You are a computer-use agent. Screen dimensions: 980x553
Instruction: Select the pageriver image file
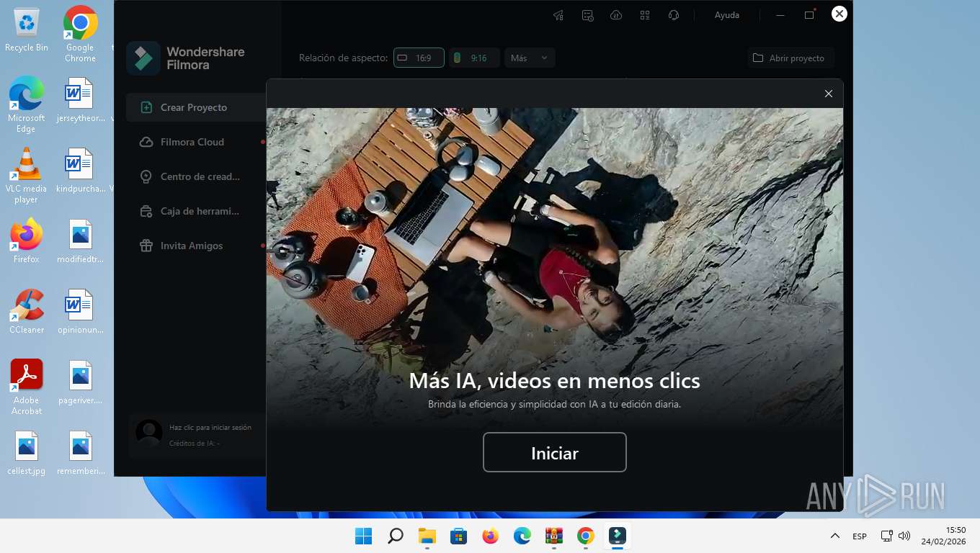[80, 382]
